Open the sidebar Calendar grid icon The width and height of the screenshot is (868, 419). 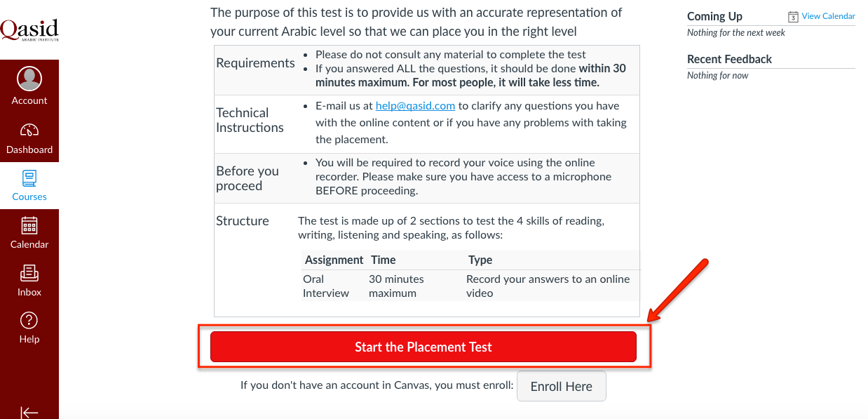tap(29, 225)
